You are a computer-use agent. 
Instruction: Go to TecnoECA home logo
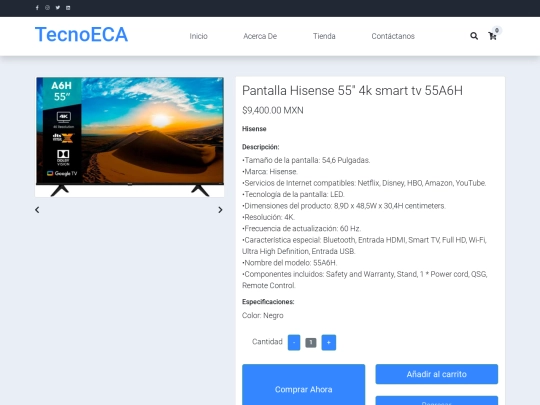click(x=81, y=34)
